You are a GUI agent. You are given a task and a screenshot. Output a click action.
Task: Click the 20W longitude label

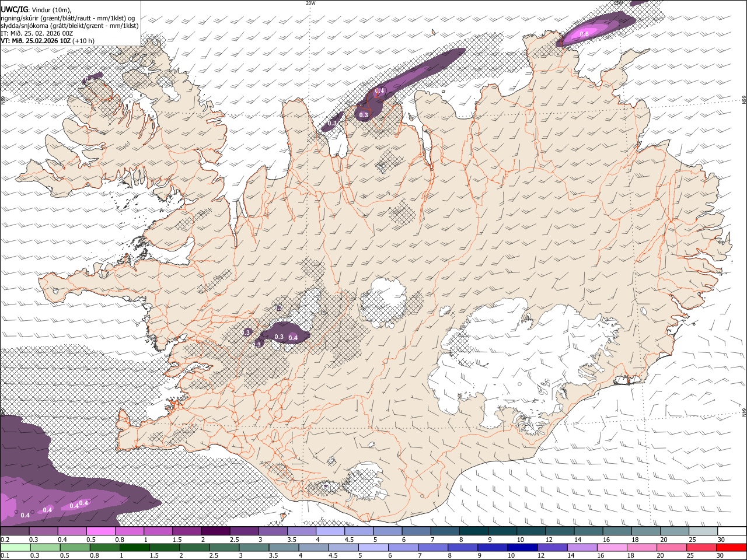point(310,3)
